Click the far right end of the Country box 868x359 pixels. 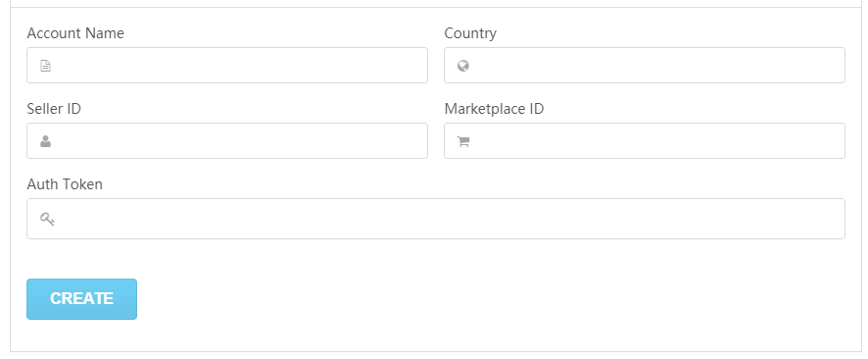pos(831,66)
